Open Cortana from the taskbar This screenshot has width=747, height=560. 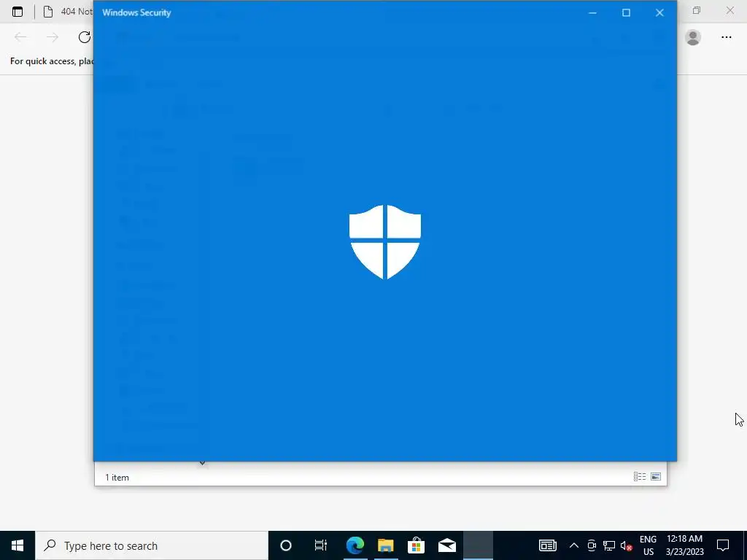coord(286,545)
